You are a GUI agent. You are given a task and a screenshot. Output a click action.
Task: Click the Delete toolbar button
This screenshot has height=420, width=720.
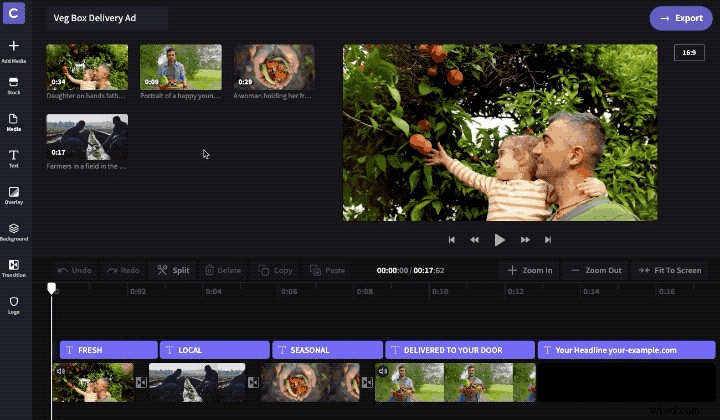tap(223, 270)
